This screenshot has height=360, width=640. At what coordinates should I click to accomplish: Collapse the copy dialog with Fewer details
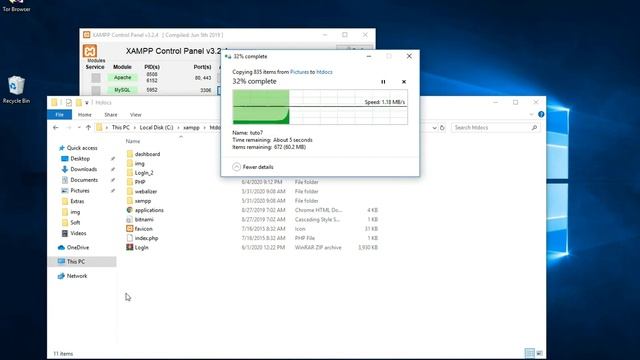[x=253, y=167]
